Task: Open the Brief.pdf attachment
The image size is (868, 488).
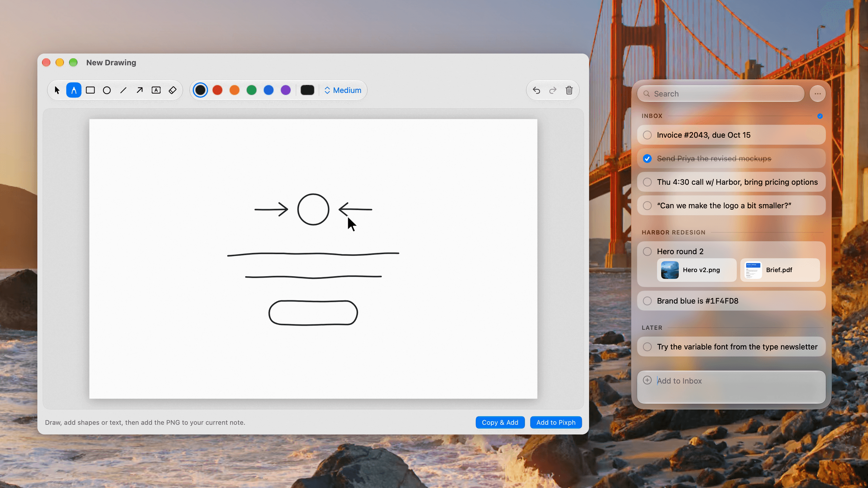Action: click(x=780, y=270)
